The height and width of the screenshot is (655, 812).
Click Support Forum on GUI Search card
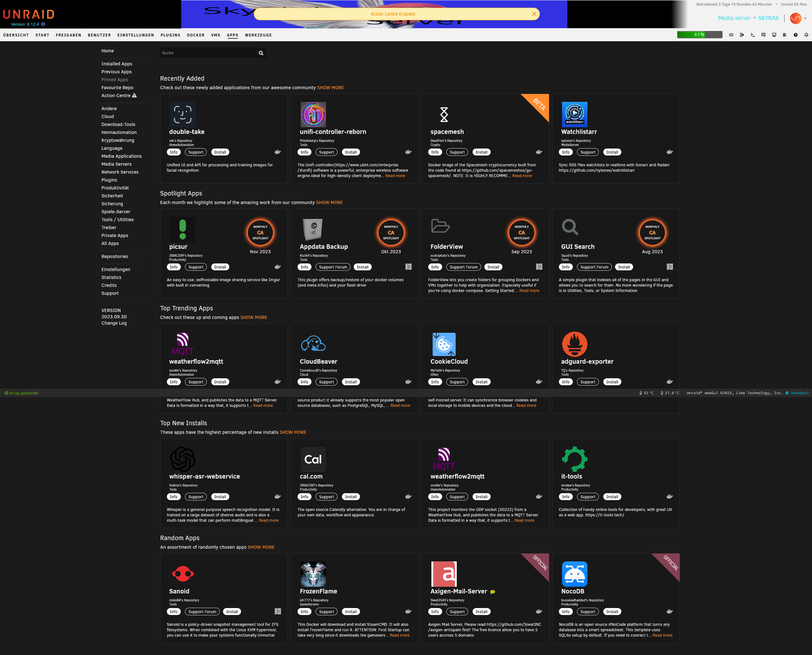[x=594, y=267]
